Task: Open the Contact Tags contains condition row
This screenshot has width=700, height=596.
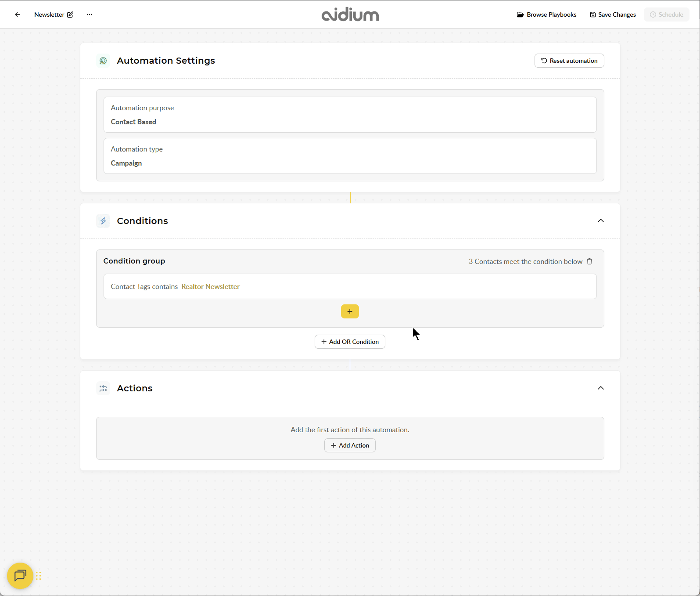Action: tap(350, 286)
